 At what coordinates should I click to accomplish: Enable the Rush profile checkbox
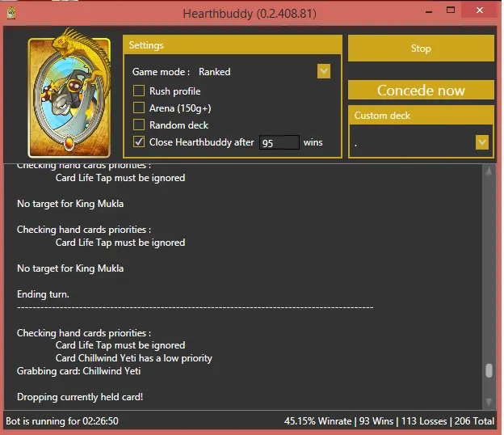pyautogui.click(x=139, y=91)
